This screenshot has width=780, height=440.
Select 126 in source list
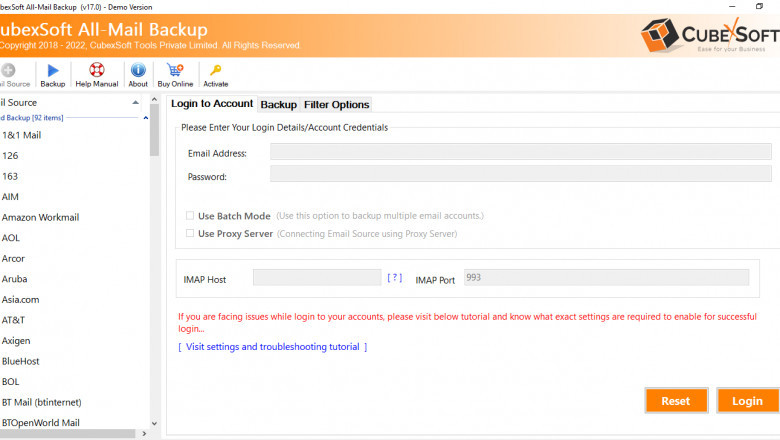point(10,156)
